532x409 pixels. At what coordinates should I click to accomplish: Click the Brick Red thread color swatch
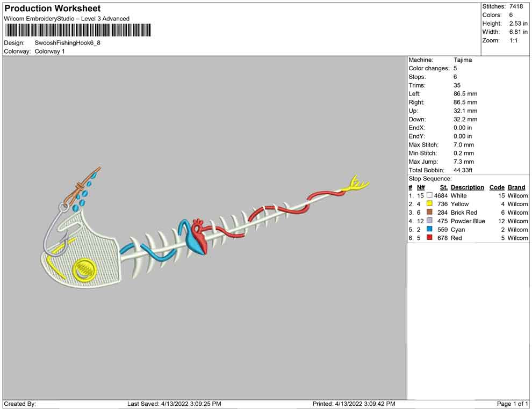[429, 212]
